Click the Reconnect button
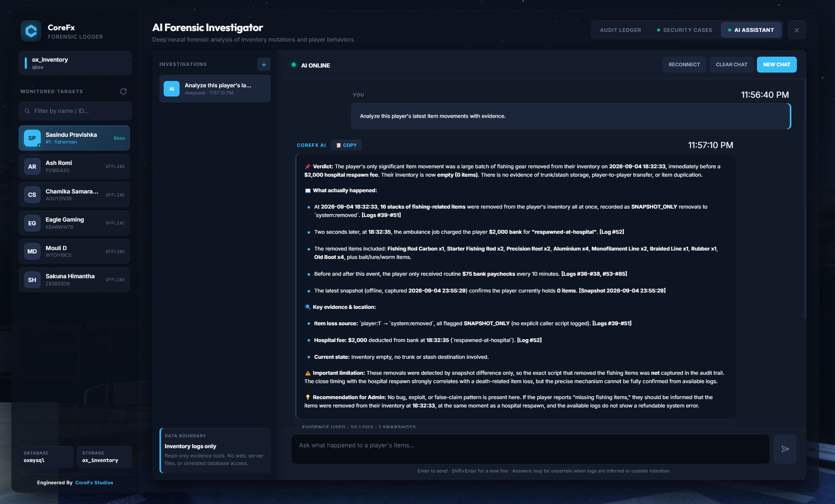Image resolution: width=835 pixels, height=504 pixels. click(684, 64)
